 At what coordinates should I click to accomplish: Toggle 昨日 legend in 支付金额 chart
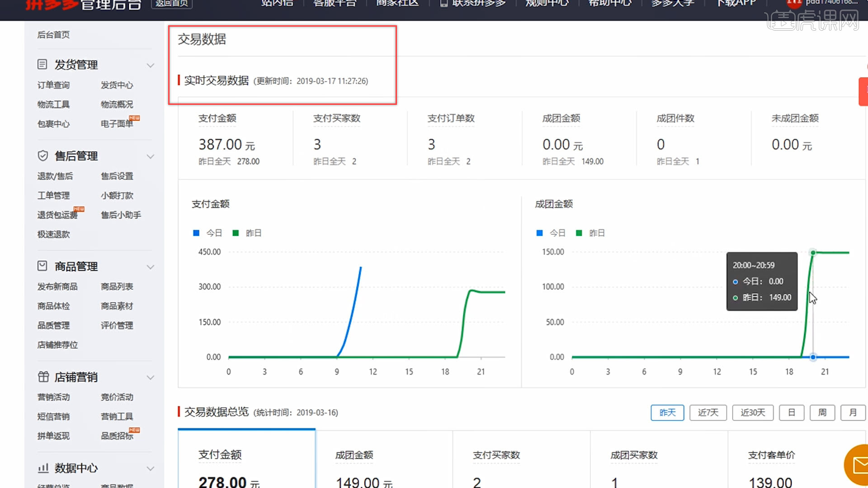247,233
